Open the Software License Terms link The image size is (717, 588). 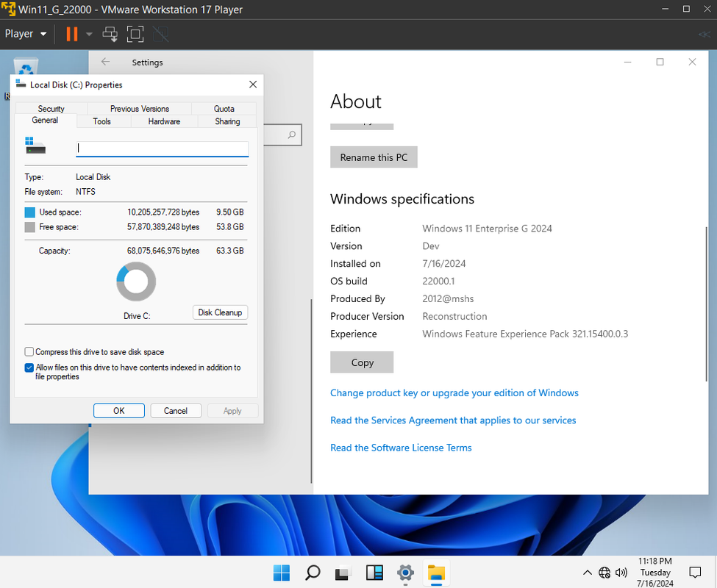pyautogui.click(x=401, y=448)
